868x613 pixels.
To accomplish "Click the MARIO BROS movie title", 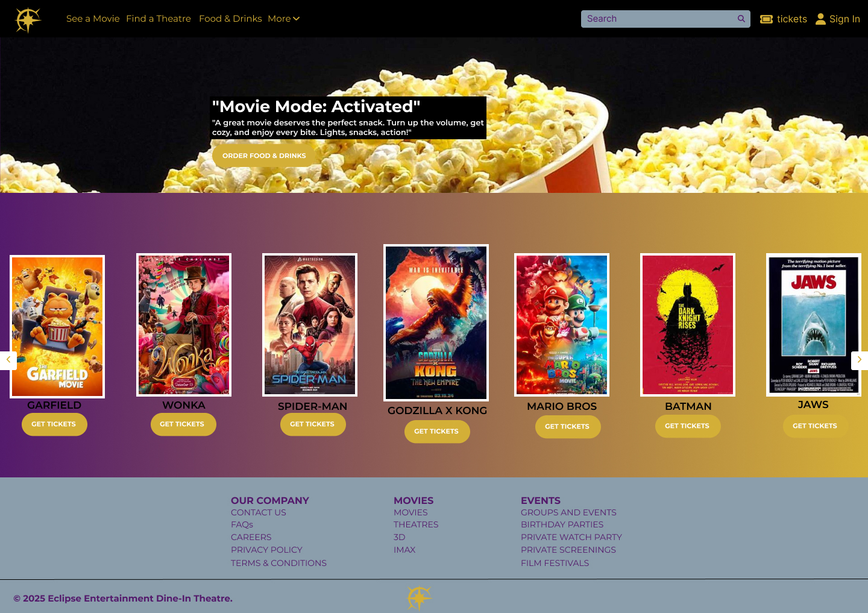I will (x=562, y=406).
